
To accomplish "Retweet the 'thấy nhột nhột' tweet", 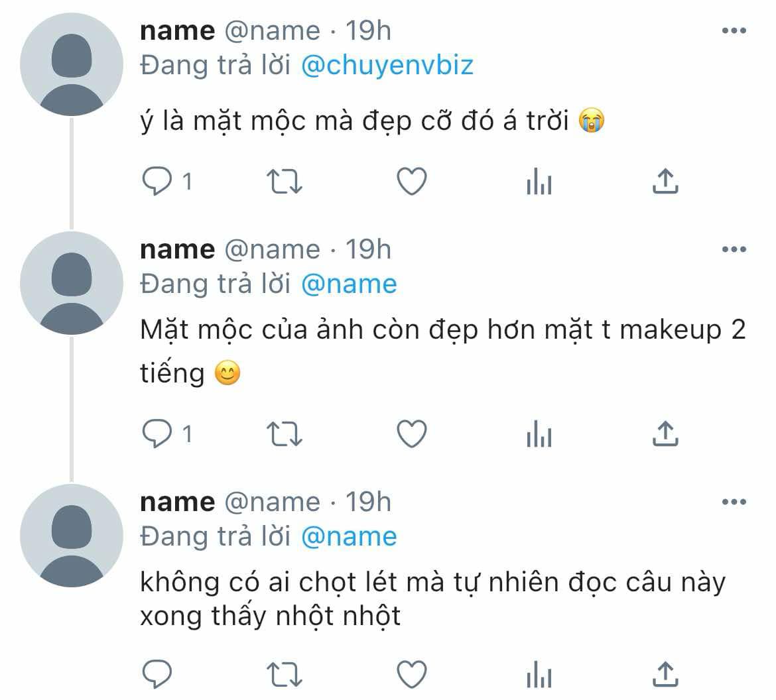I will 284,675.
